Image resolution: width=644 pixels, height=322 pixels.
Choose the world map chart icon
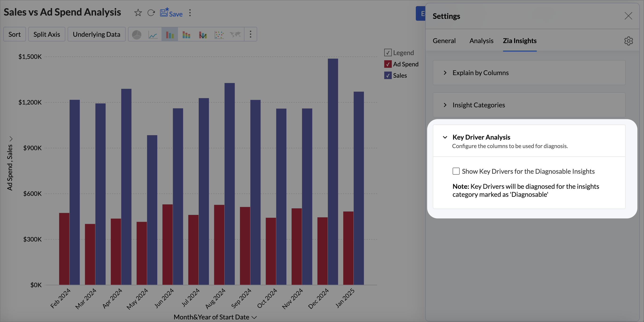tap(235, 34)
